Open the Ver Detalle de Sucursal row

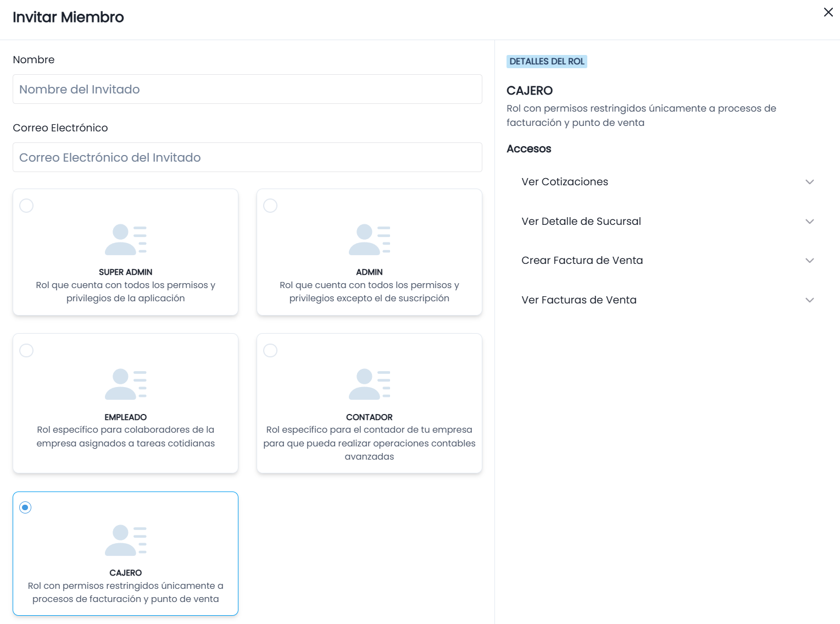pos(667,222)
